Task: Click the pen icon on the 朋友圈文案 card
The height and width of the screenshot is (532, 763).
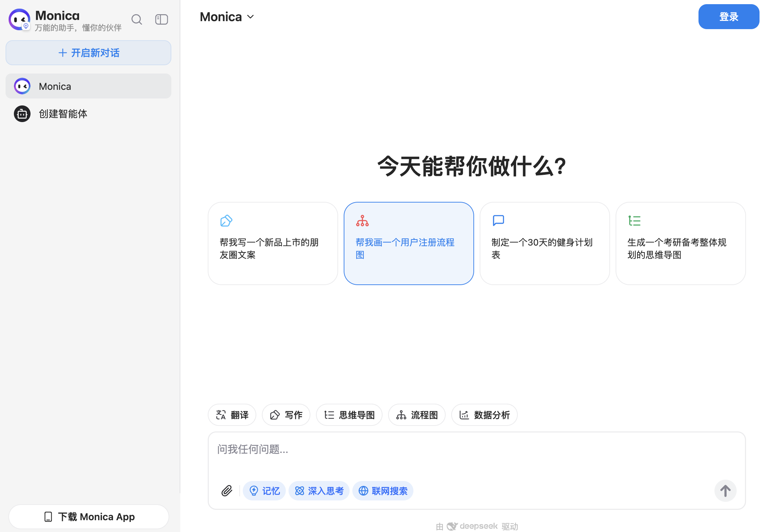Action: click(226, 221)
